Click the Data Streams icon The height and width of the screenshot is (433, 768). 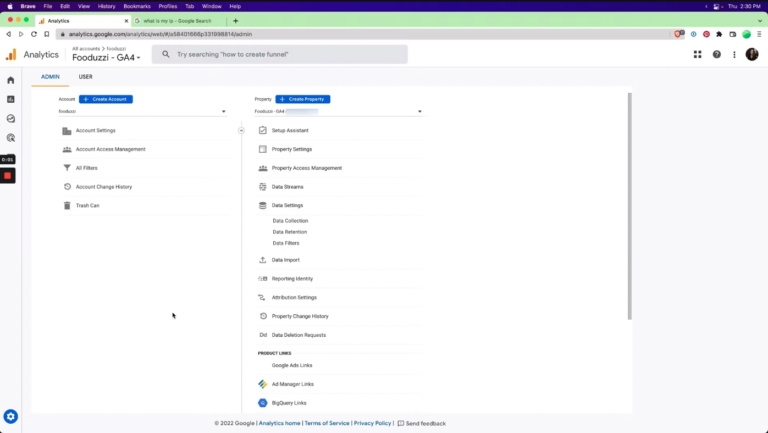click(x=263, y=187)
